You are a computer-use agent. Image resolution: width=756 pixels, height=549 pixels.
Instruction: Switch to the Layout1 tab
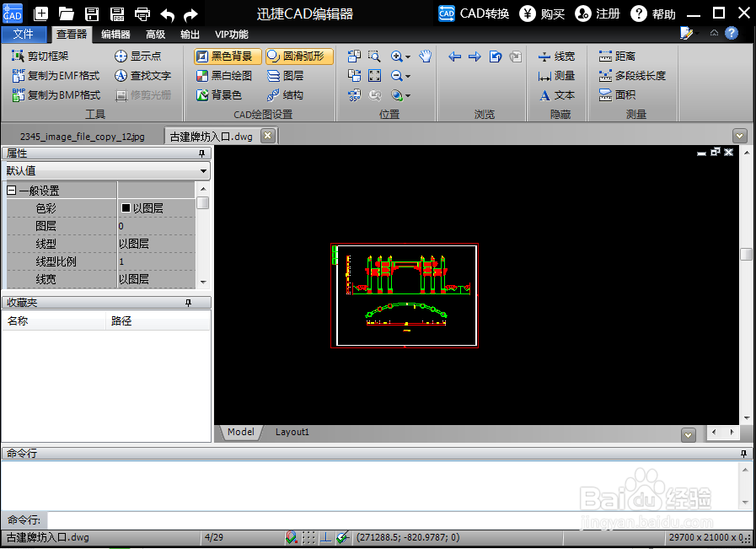(x=292, y=432)
